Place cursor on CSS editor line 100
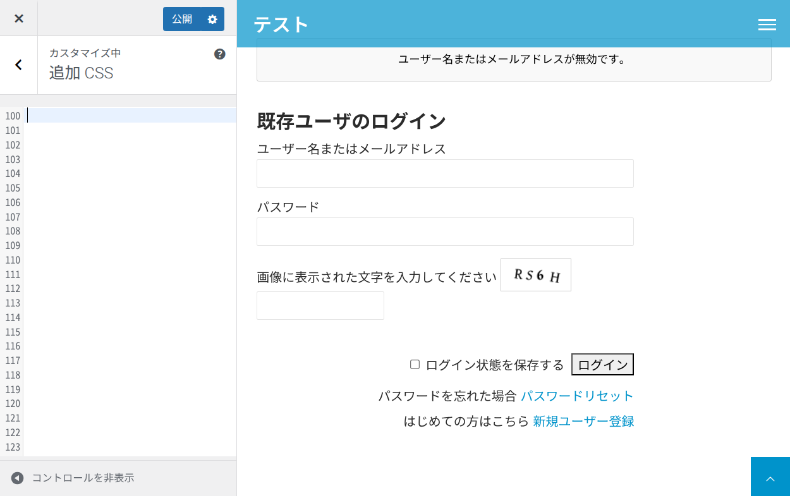The image size is (790, 496). (x=131, y=115)
